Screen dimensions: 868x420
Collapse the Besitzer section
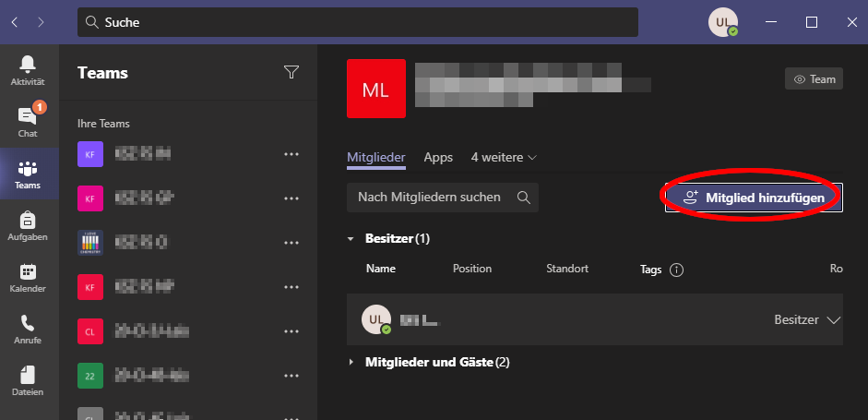pos(351,239)
